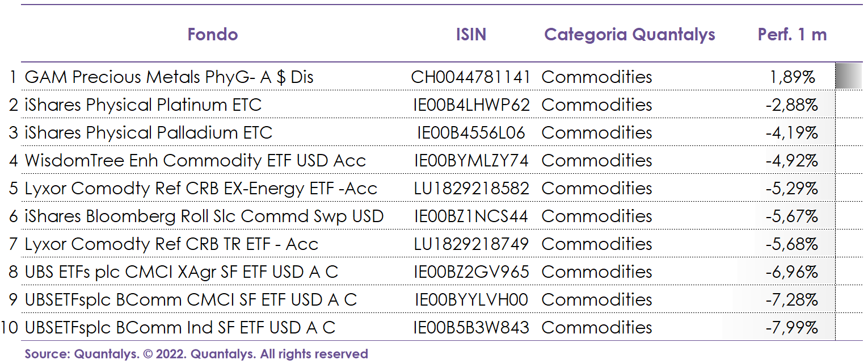Open GAM Precious Metals PhyG fund name
868x363 pixels.
click(169, 77)
